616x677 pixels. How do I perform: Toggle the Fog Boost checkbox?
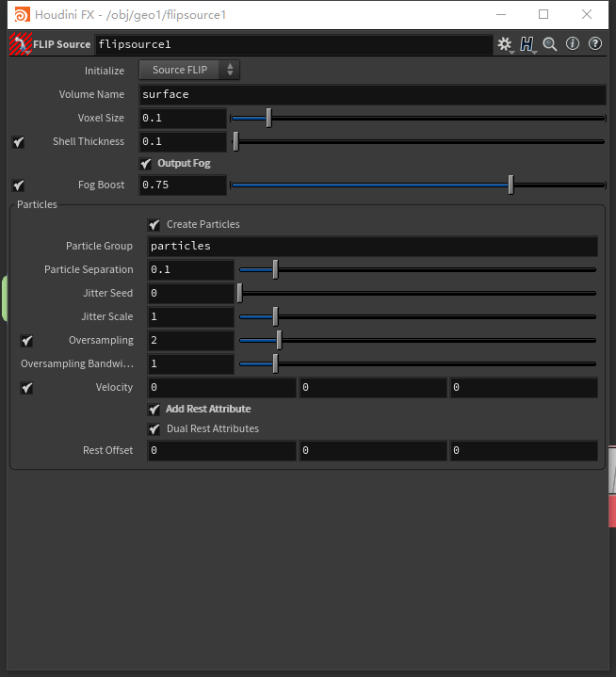click(18, 185)
